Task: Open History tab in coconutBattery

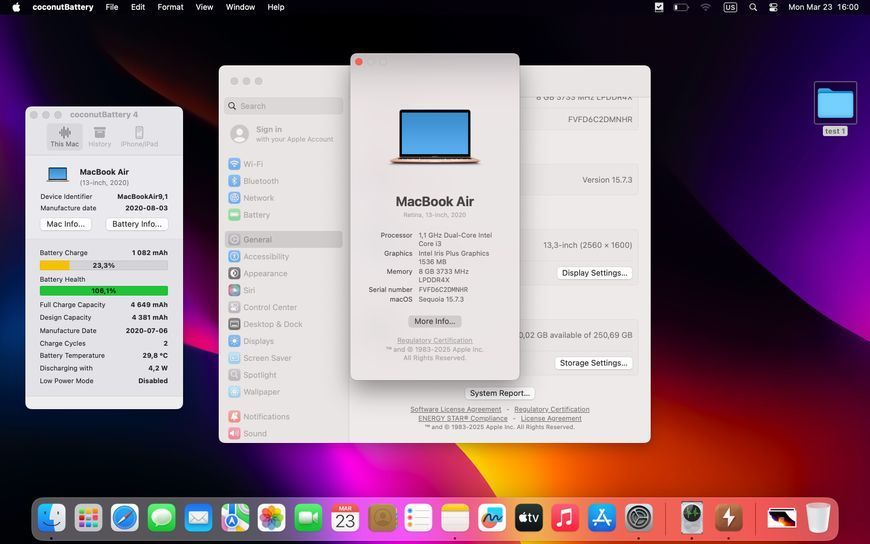Action: click(100, 137)
